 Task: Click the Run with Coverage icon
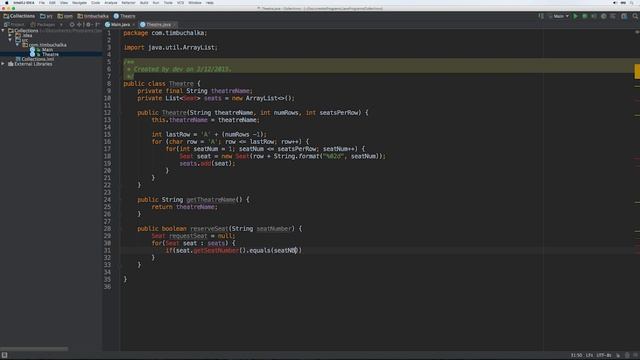[594, 16]
